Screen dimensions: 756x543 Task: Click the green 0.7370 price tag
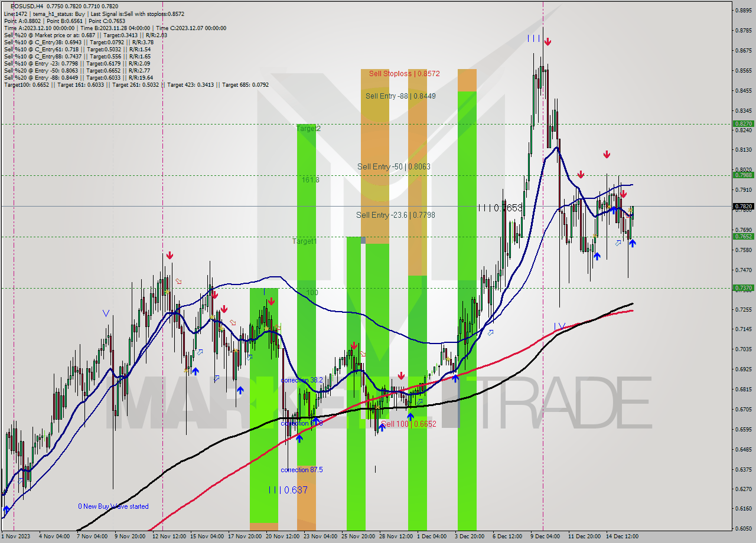point(743,287)
